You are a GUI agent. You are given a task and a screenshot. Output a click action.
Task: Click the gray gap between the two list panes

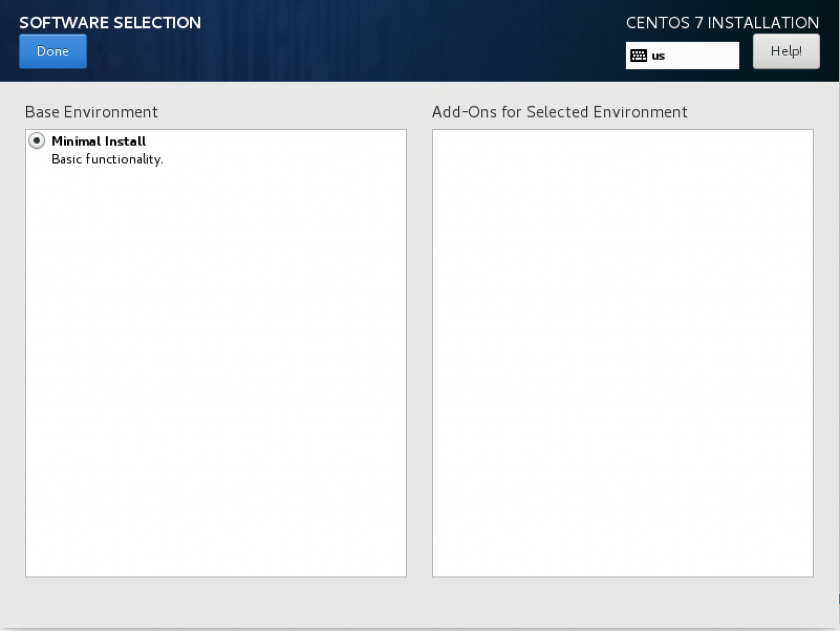(x=419, y=353)
